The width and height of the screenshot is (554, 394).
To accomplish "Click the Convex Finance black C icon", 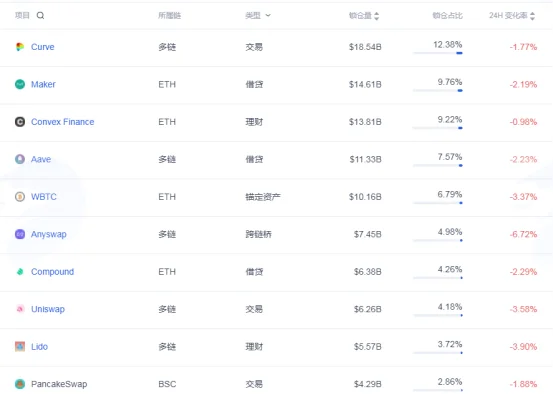I will pyautogui.click(x=20, y=122).
